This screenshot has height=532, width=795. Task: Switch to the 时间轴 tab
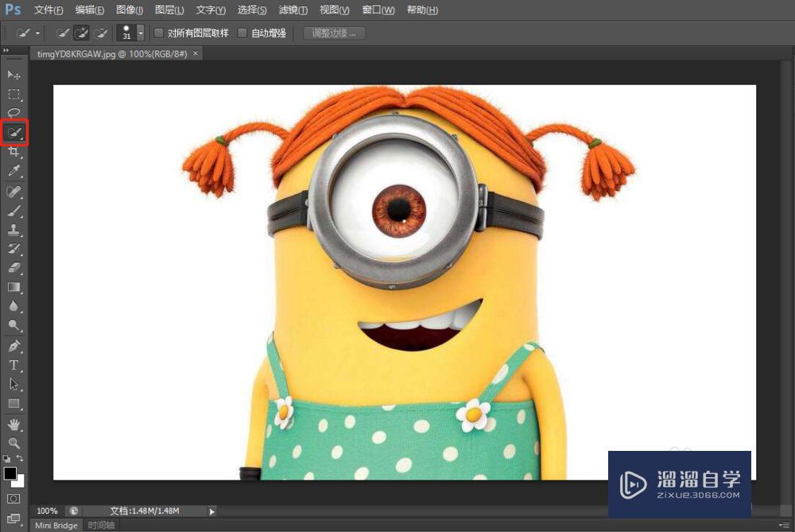(x=101, y=526)
